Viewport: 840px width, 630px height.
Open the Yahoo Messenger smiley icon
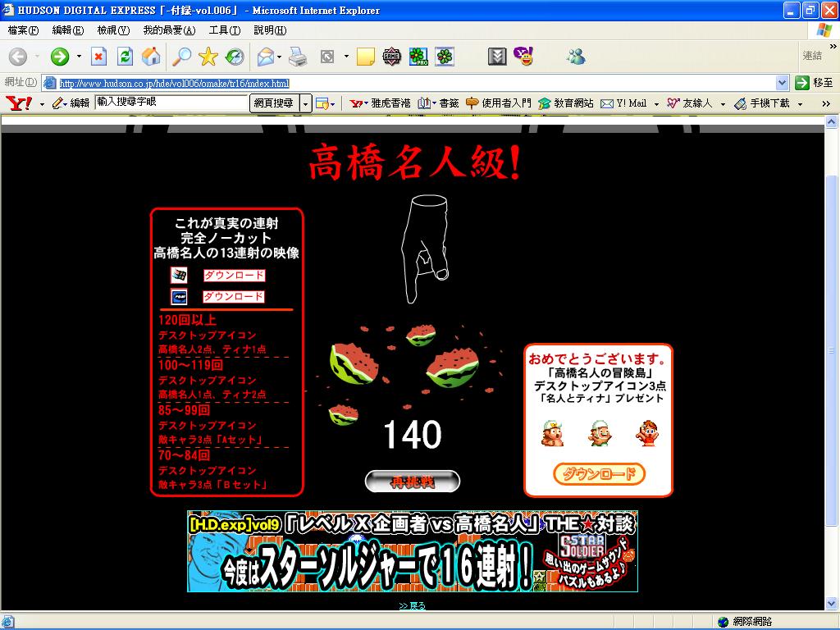point(523,56)
